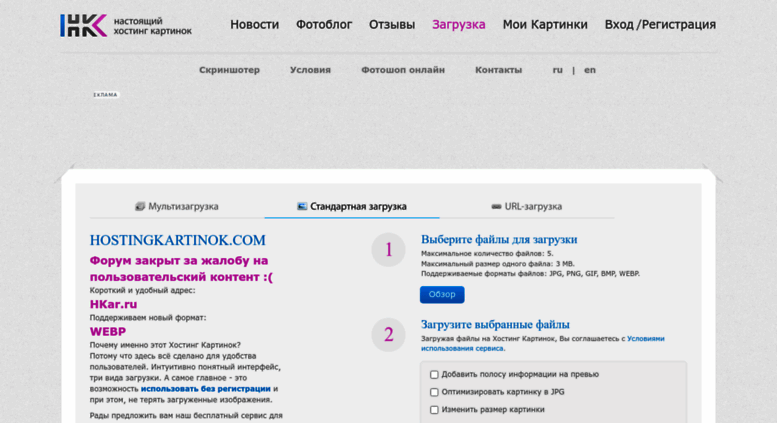Viewport: 777px width, 423px height.
Task: Open the Фотоблог section
Action: click(x=324, y=24)
